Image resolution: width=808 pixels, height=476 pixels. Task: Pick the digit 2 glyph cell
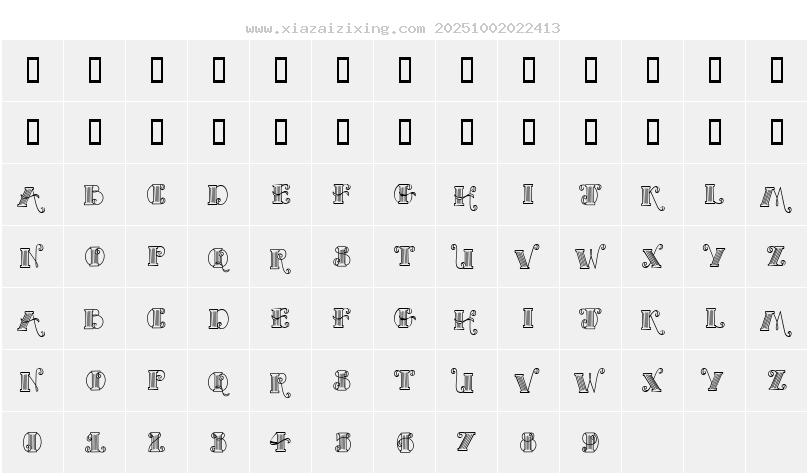pos(157,442)
